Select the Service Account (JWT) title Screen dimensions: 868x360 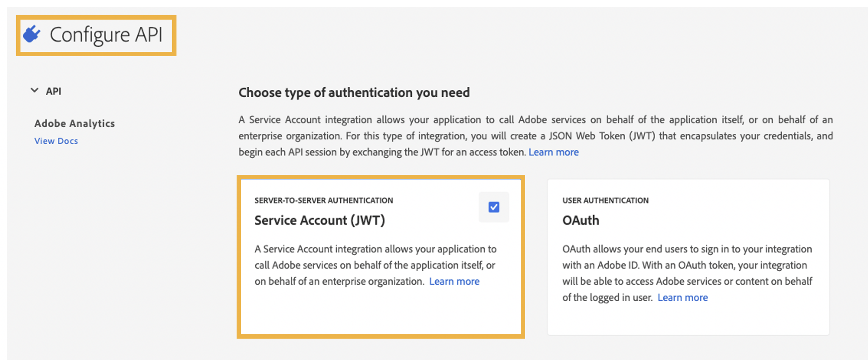pyautogui.click(x=319, y=221)
